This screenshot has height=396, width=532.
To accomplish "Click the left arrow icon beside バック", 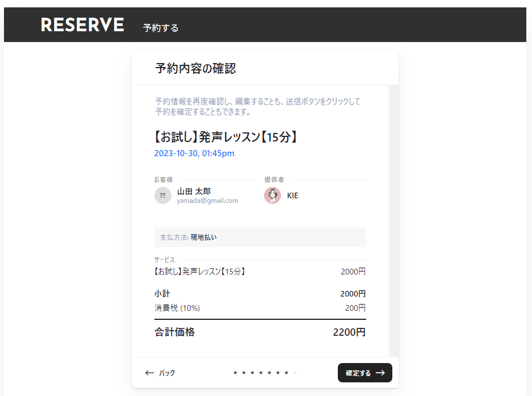I will (x=150, y=373).
